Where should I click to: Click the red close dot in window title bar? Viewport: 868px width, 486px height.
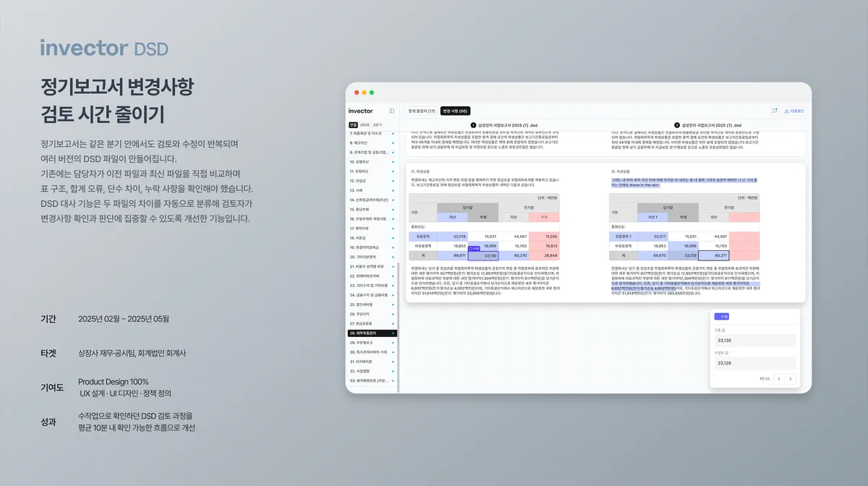(x=356, y=93)
